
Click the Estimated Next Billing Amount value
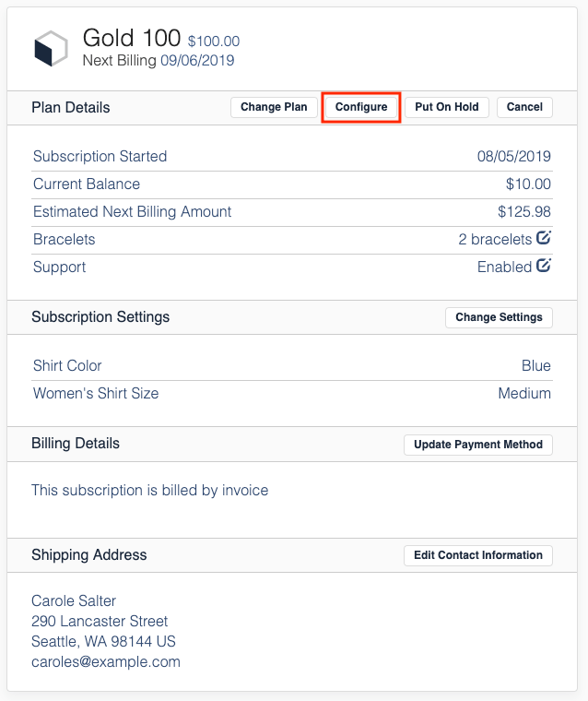524,211
